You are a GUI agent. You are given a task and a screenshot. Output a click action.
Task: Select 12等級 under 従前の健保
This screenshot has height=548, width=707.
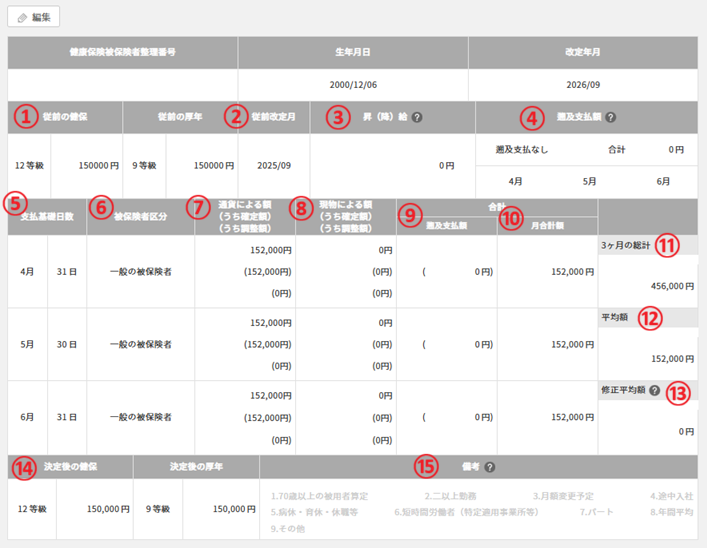29,166
